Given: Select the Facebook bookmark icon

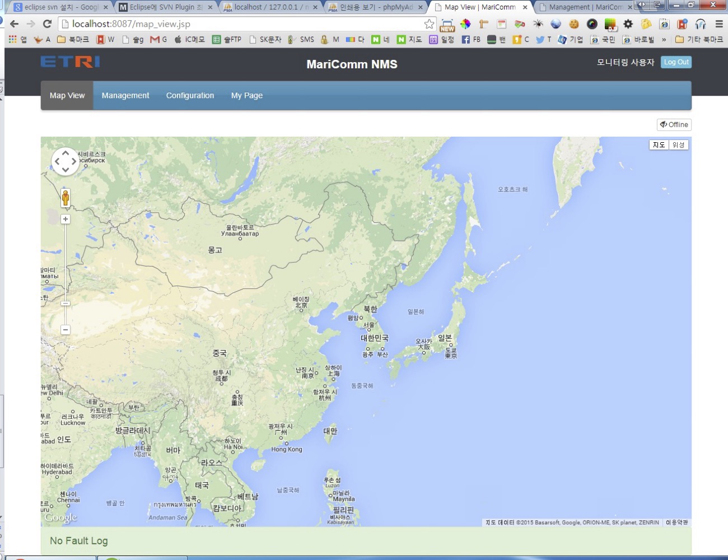Looking at the screenshot, I should 466,40.
